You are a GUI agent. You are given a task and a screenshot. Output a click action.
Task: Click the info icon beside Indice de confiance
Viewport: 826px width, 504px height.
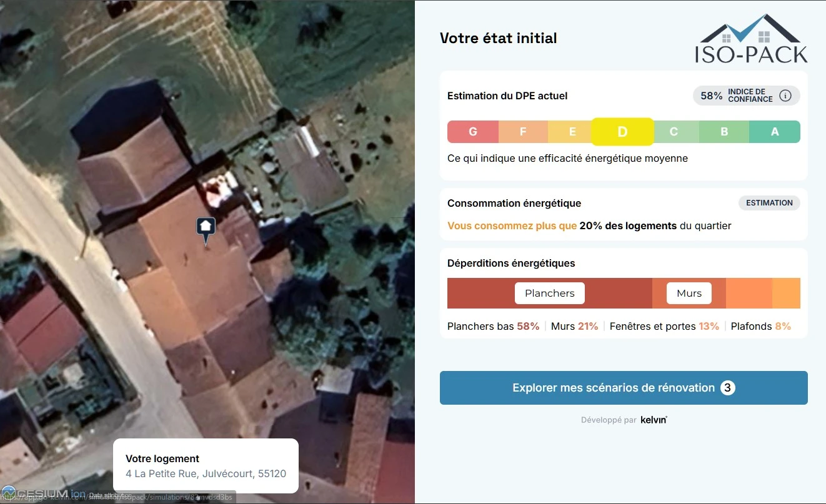pos(786,96)
